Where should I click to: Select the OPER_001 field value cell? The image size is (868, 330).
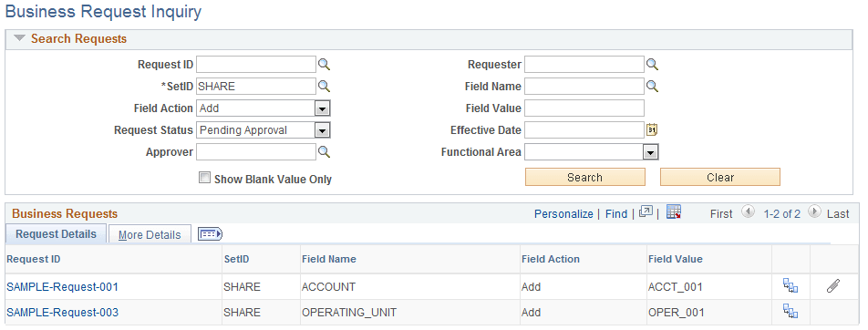(x=709, y=313)
